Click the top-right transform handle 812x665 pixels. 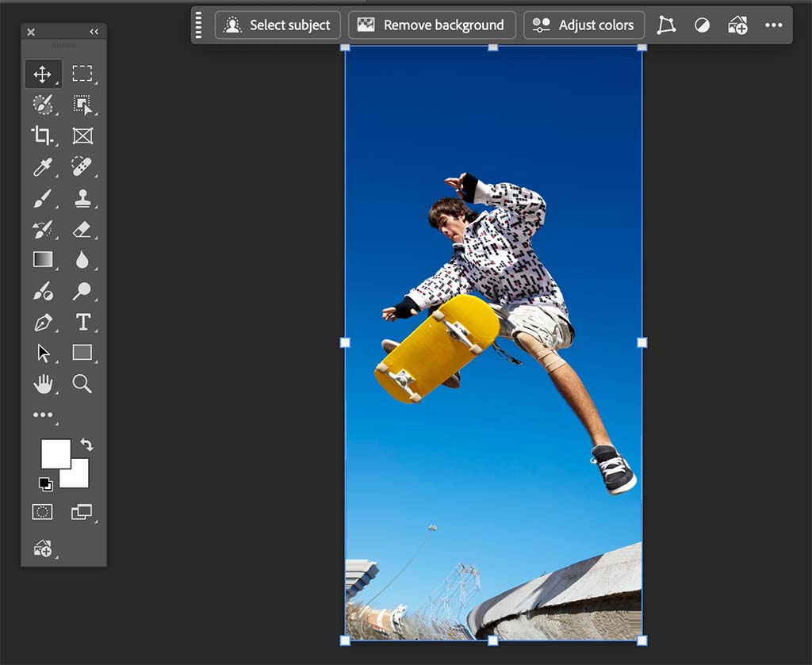642,48
